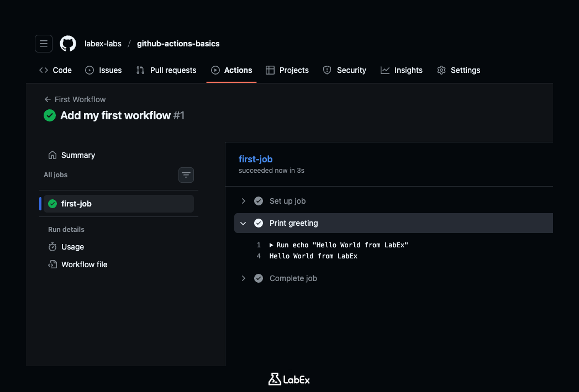Open the Usage run details
579x392 pixels.
point(73,247)
